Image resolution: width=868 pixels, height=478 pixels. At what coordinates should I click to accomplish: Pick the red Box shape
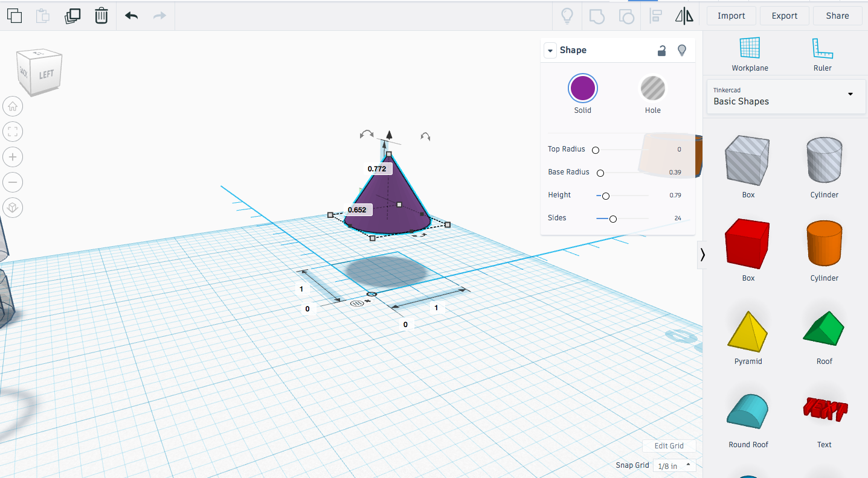click(748, 243)
